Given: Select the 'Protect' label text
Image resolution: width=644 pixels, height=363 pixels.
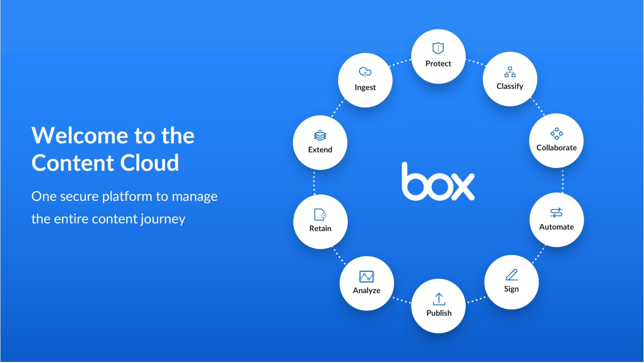Looking at the screenshot, I should (x=438, y=63).
